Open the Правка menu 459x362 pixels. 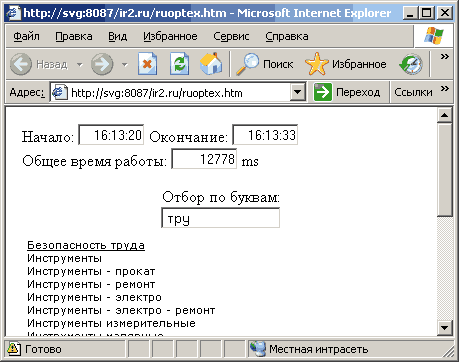[x=74, y=36]
